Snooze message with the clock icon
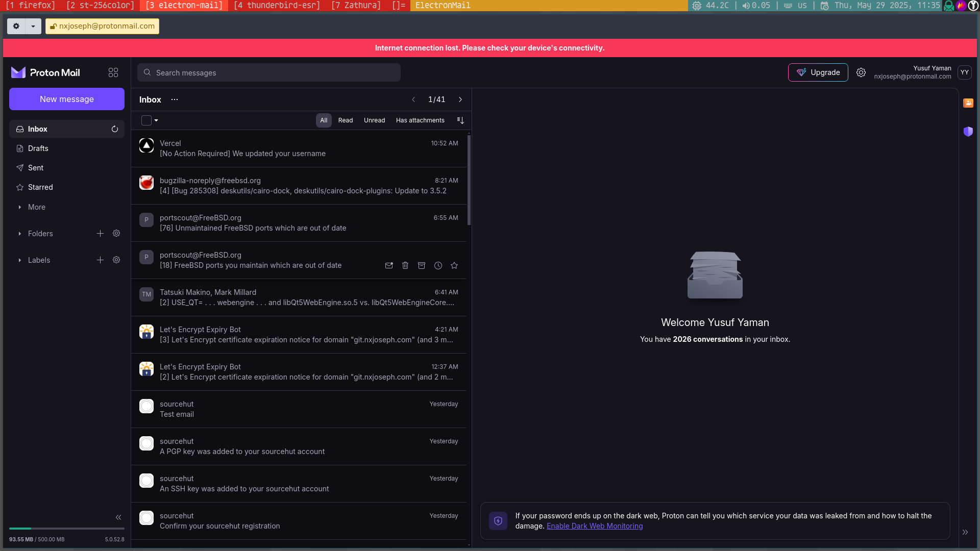Viewport: 980px width, 551px height. [438, 265]
